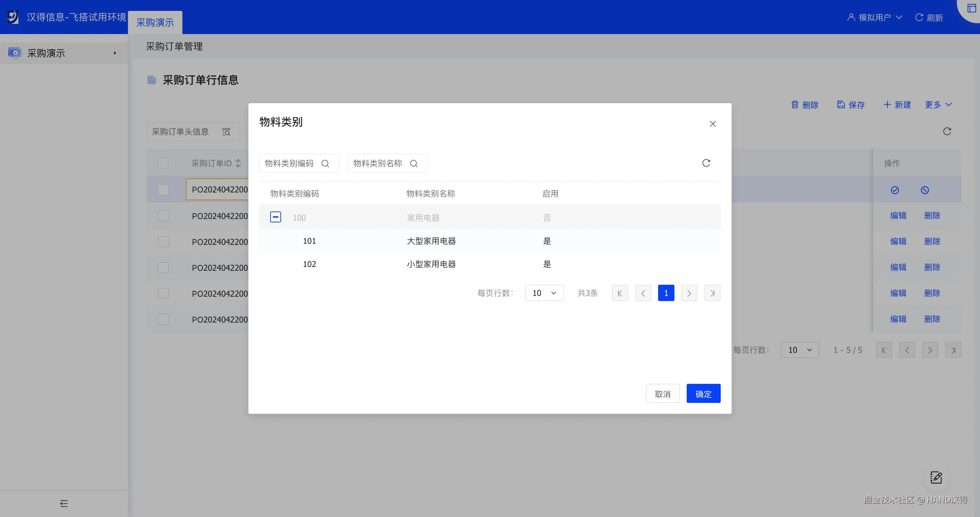Open 采购演示 item in sidebar menu
The height and width of the screenshot is (517, 980).
click(46, 53)
